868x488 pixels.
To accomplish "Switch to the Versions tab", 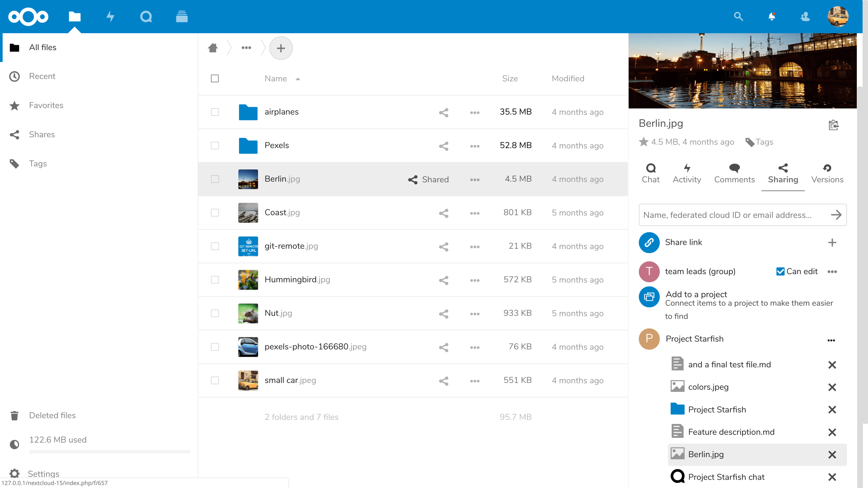I will pos(827,174).
